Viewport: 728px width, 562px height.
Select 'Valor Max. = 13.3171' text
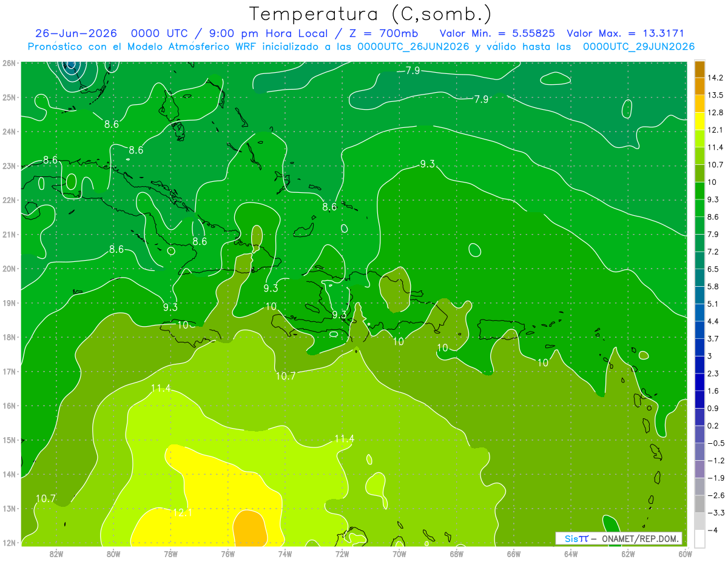click(x=625, y=34)
